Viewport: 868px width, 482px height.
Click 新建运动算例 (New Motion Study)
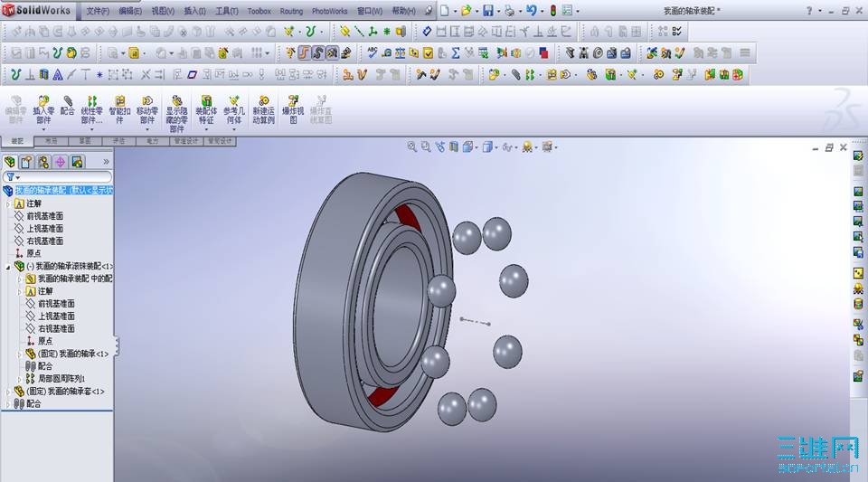[263, 110]
